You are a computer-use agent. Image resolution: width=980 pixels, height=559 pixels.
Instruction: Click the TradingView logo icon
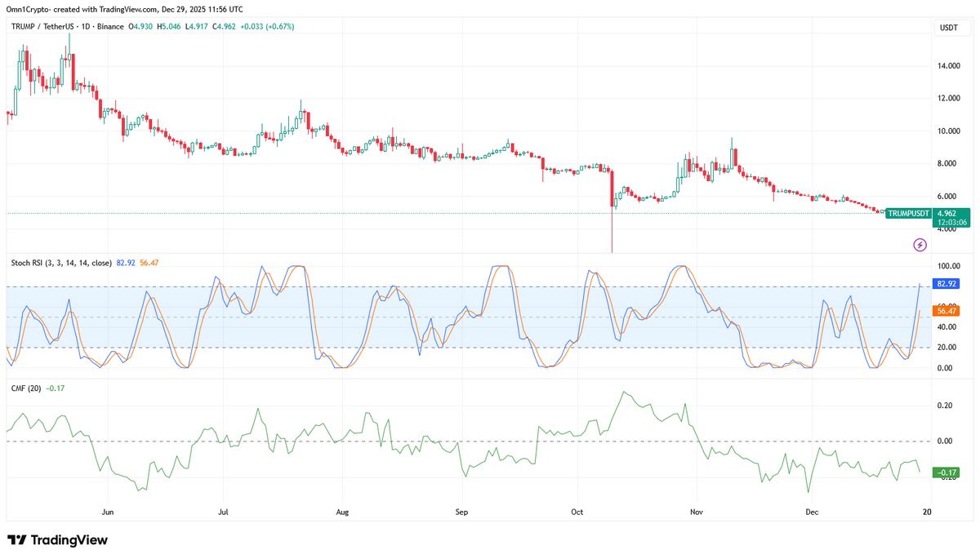click(x=16, y=539)
